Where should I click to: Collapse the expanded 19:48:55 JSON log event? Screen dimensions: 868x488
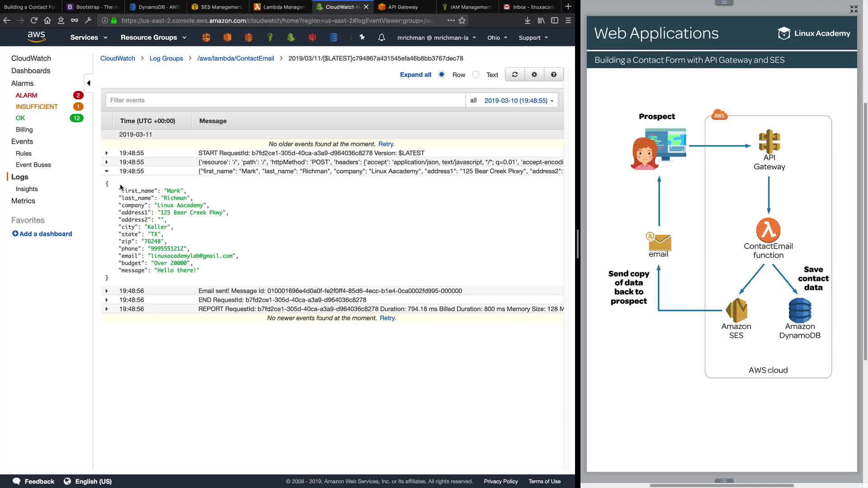(107, 171)
